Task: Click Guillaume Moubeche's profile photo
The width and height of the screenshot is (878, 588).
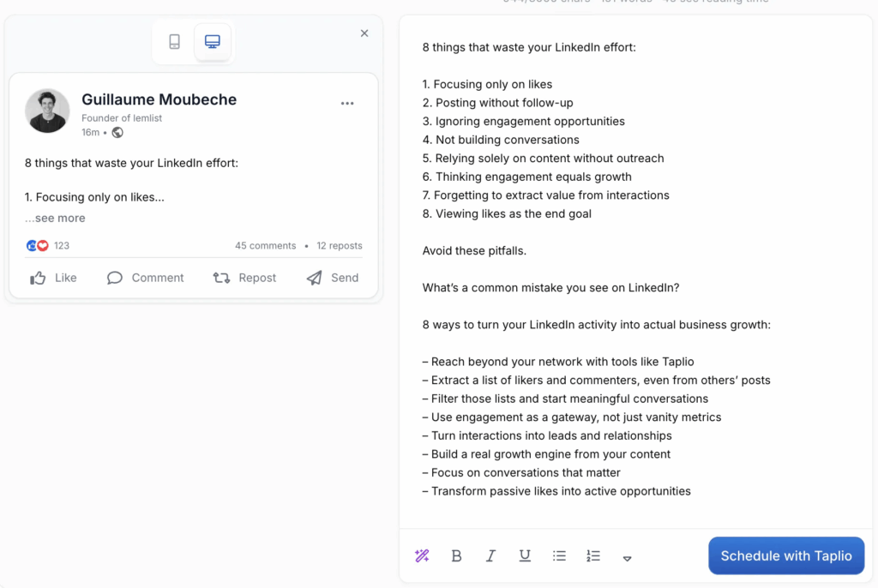Action: pyautogui.click(x=47, y=111)
